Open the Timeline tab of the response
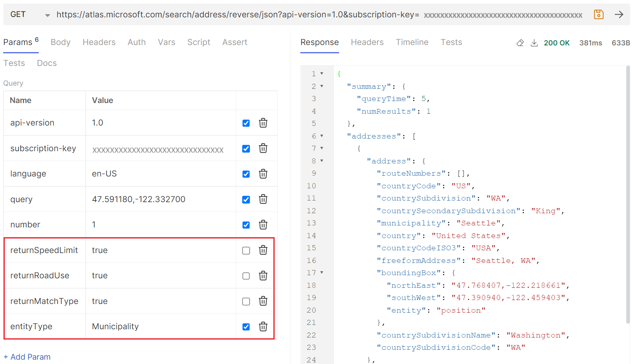 click(412, 42)
